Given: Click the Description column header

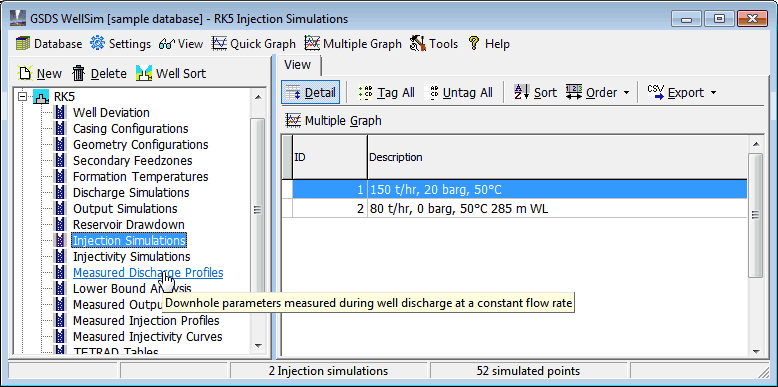Looking at the screenshot, I should click(557, 157).
